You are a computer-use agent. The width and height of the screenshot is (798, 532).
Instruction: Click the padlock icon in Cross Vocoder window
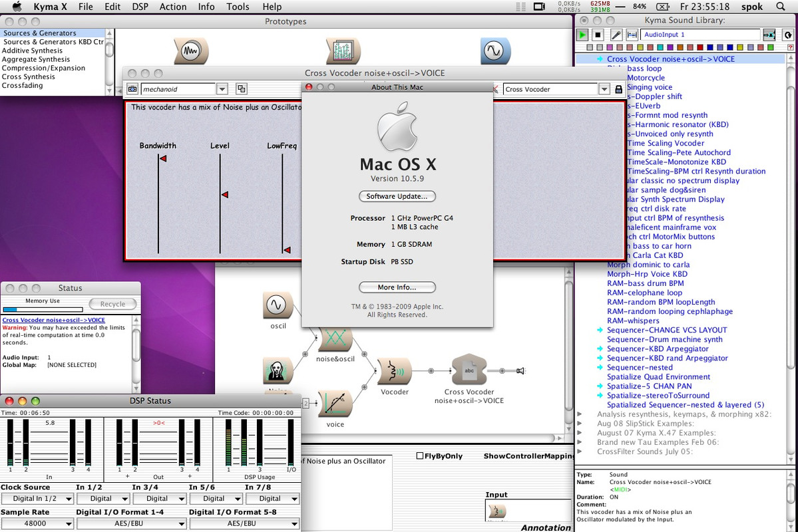click(619, 89)
